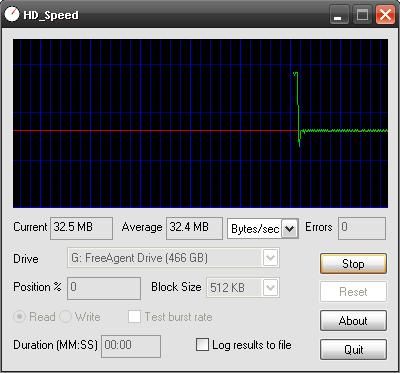400x373 pixels.
Task: Click the HD_Speed gauge icon in title bar
Action: point(12,15)
